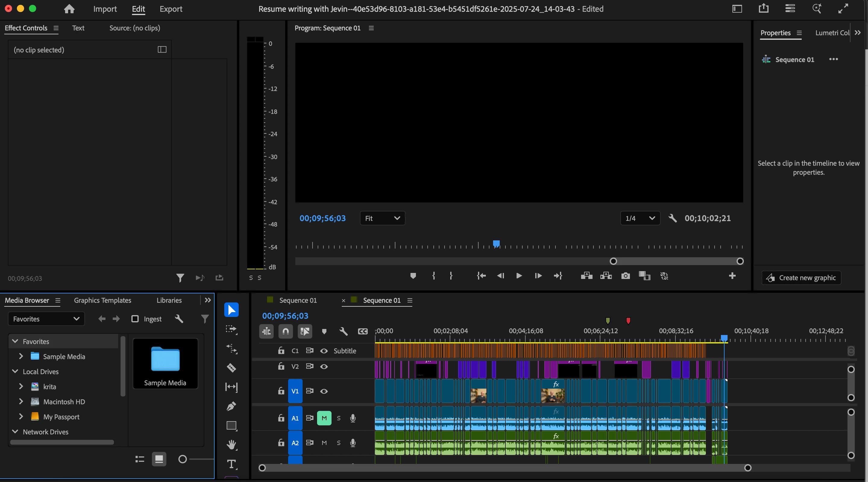Select the Type tool
This screenshot has height=482, width=868.
tap(231, 464)
